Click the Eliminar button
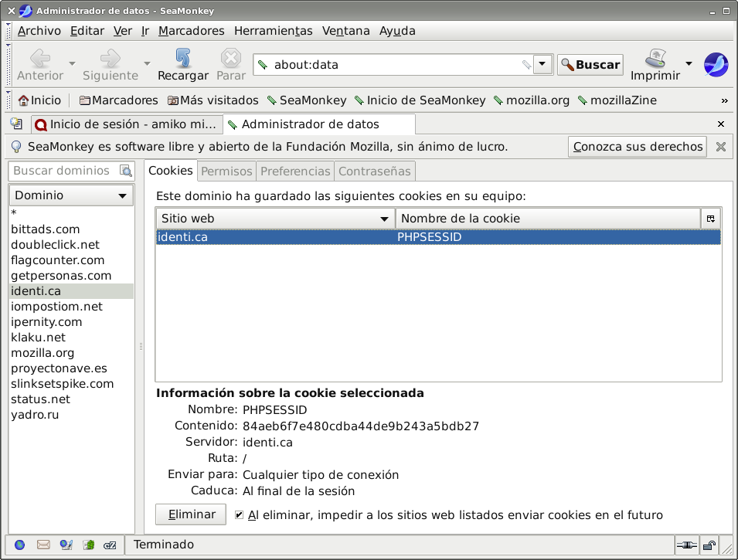 coord(191,514)
